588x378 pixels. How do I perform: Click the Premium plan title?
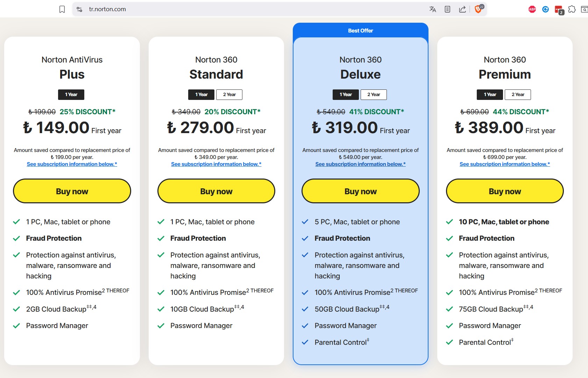pyautogui.click(x=505, y=74)
